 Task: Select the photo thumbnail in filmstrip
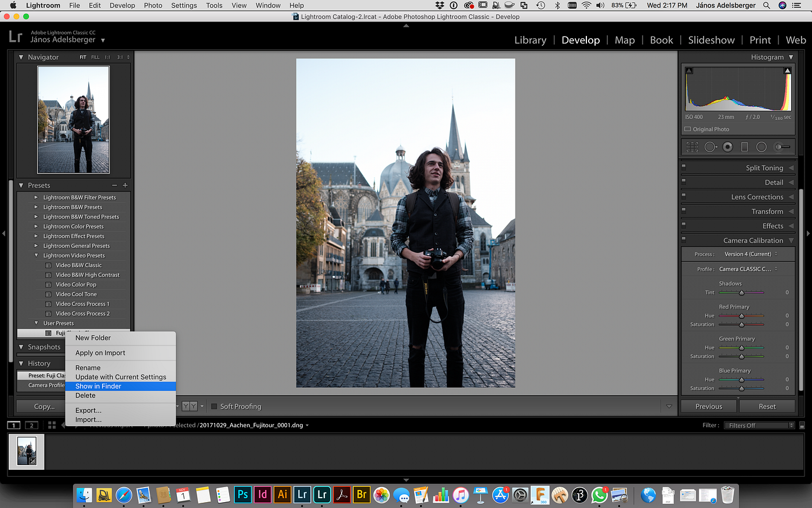pos(27,451)
